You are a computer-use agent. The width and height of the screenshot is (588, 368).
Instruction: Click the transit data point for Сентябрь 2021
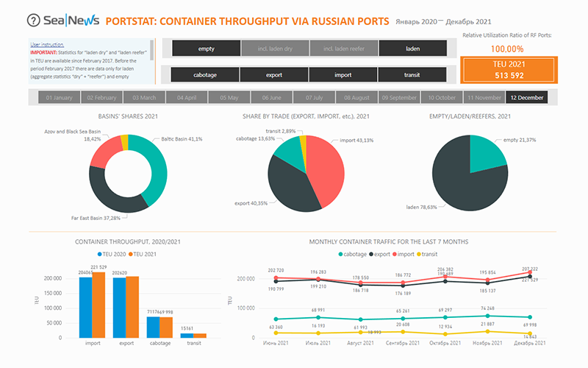coord(403,332)
